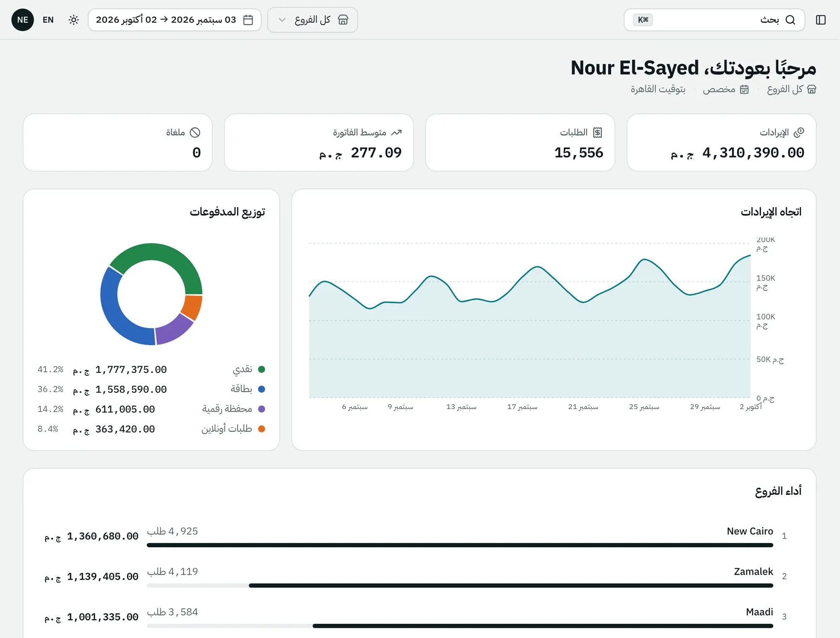840x638 pixels.
Task: Click the green نقدي legend swatch
Action: click(261, 369)
